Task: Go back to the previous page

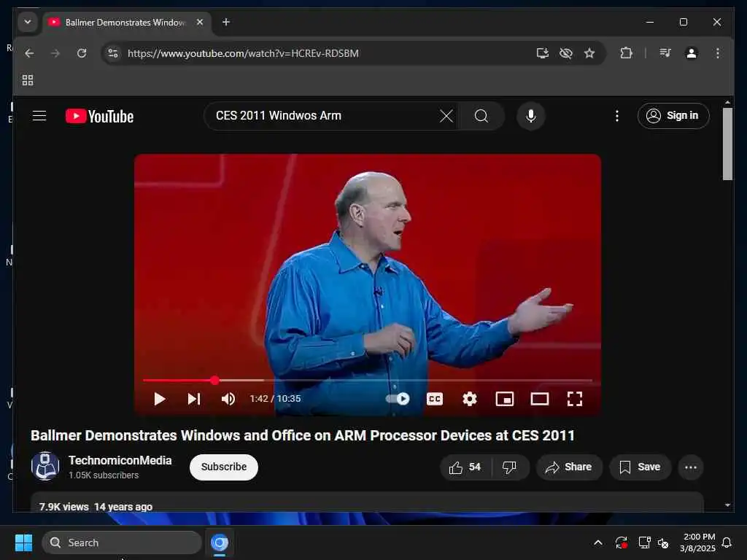Action: pyautogui.click(x=29, y=53)
